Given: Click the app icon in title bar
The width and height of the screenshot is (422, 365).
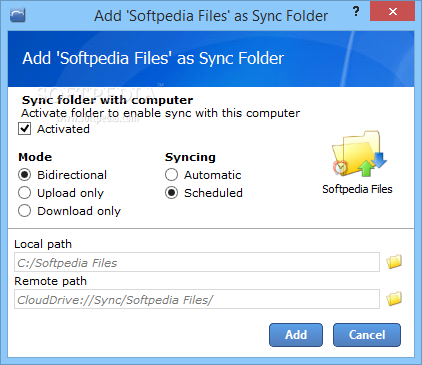Looking at the screenshot, I should (x=18, y=15).
